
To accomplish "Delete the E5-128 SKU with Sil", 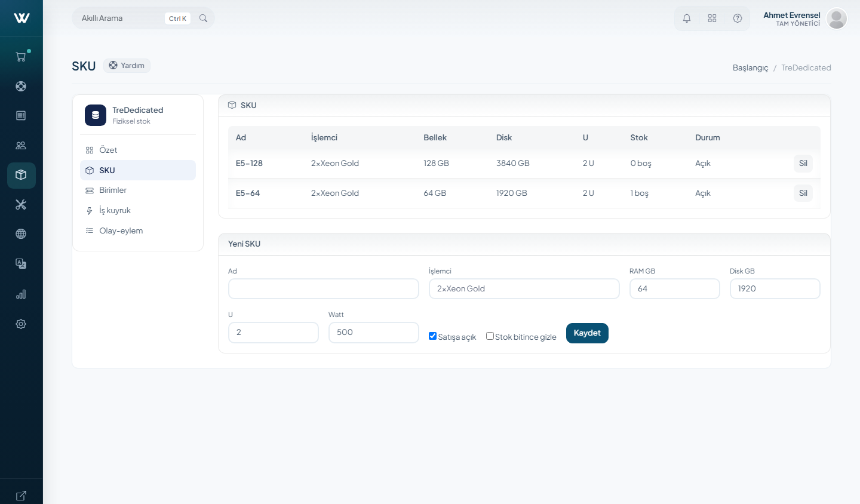I will tap(803, 164).
